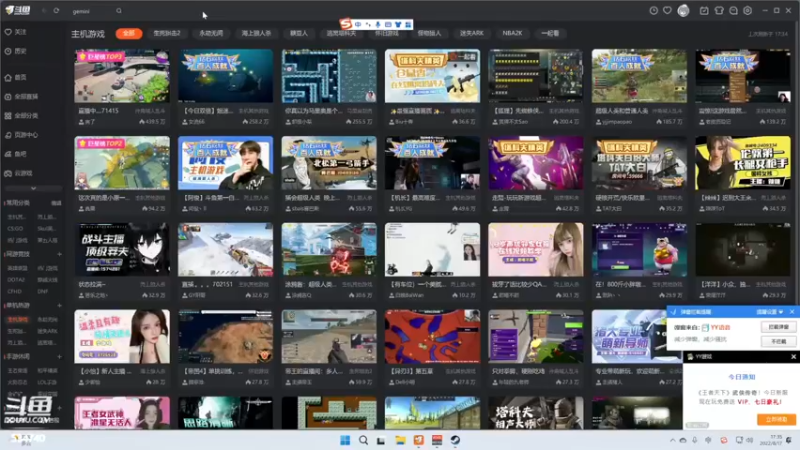Open DNF category in sidebar
Viewport: 800px width, 450px height.
pyautogui.click(x=43, y=291)
